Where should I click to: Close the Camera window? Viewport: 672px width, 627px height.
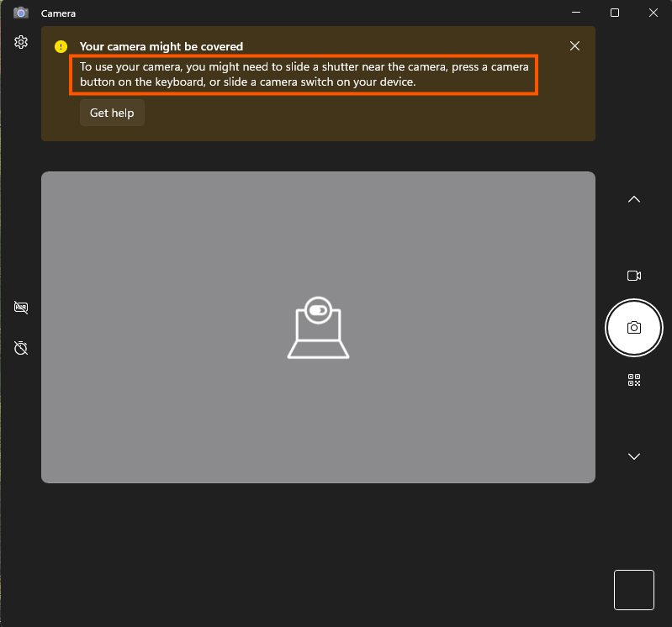[x=653, y=13]
